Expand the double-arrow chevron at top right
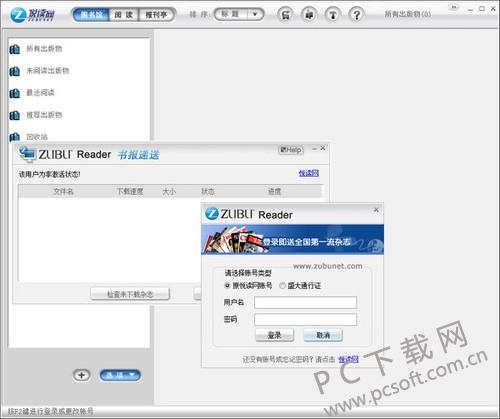The image size is (500, 419). pos(453,7)
